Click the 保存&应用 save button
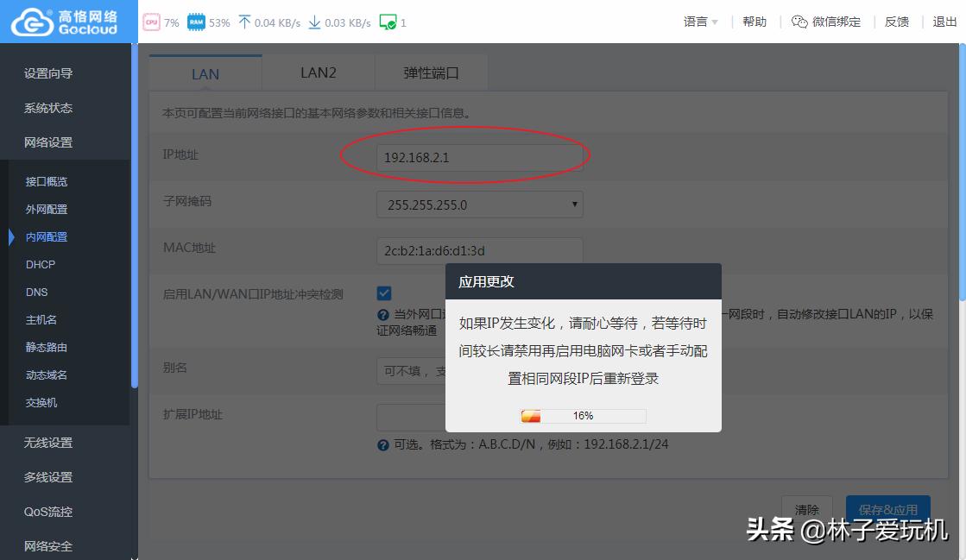The width and height of the screenshot is (966, 560). coord(888,510)
